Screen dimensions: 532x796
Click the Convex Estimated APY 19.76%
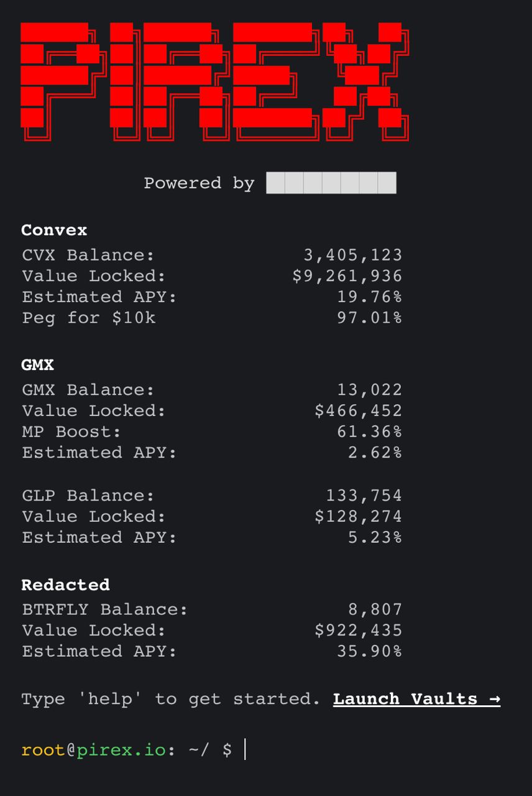coord(369,297)
